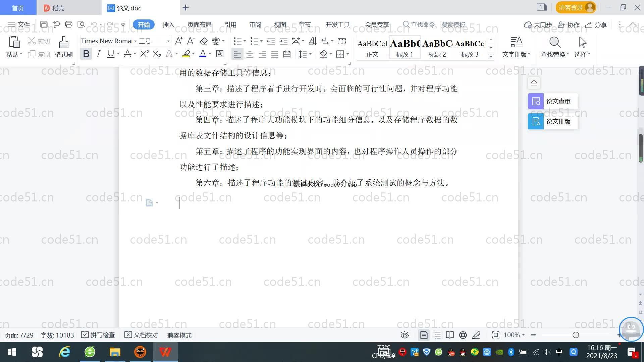Toggle underline formatting
The height and width of the screenshot is (362, 644).
[110, 54]
